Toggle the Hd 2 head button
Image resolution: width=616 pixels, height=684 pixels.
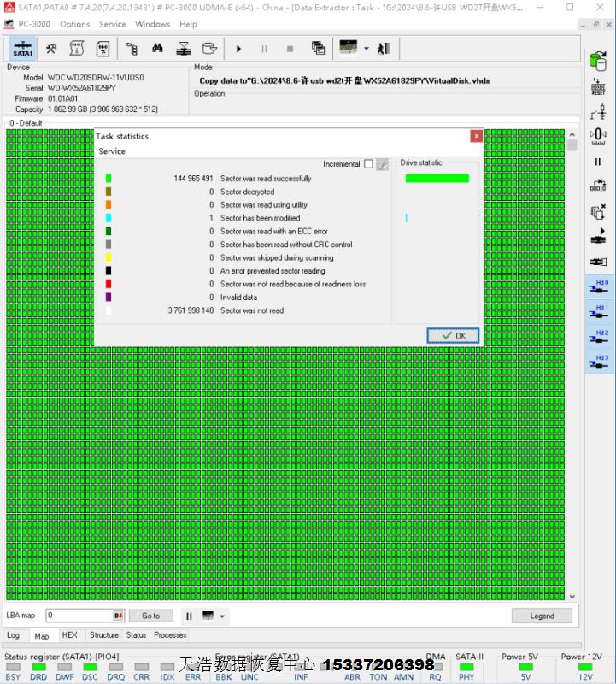coord(601,337)
